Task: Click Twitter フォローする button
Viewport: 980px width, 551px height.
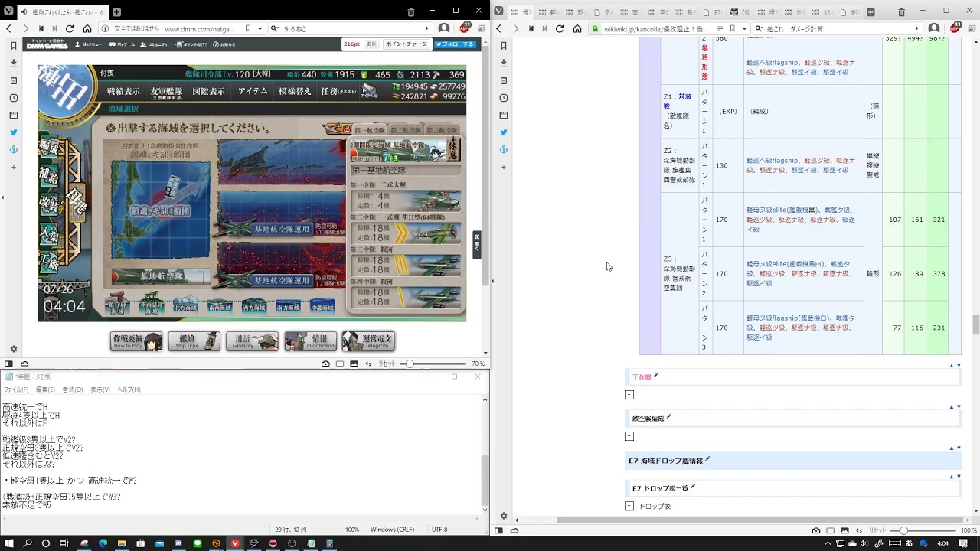Action: (455, 44)
